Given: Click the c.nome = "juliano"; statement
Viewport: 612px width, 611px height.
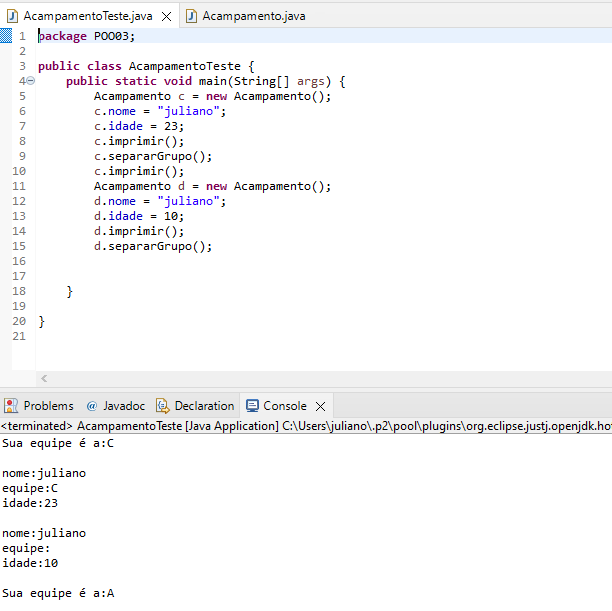Looking at the screenshot, I should [x=160, y=111].
